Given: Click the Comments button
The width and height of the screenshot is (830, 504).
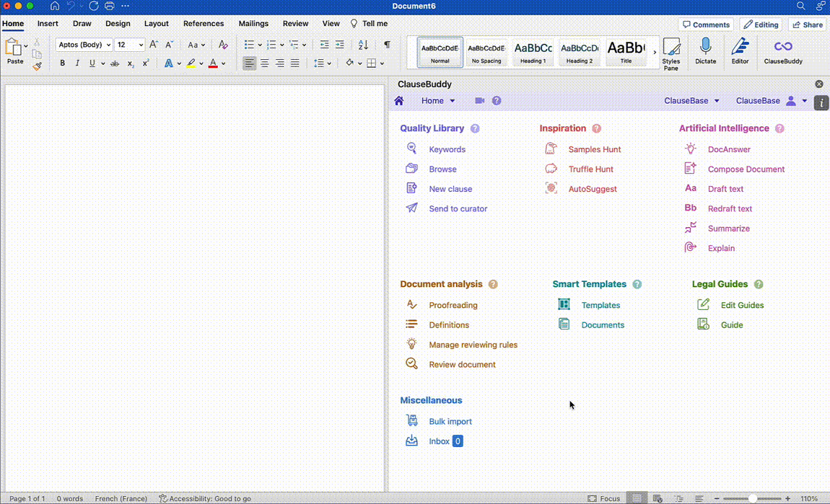Looking at the screenshot, I should (706, 25).
